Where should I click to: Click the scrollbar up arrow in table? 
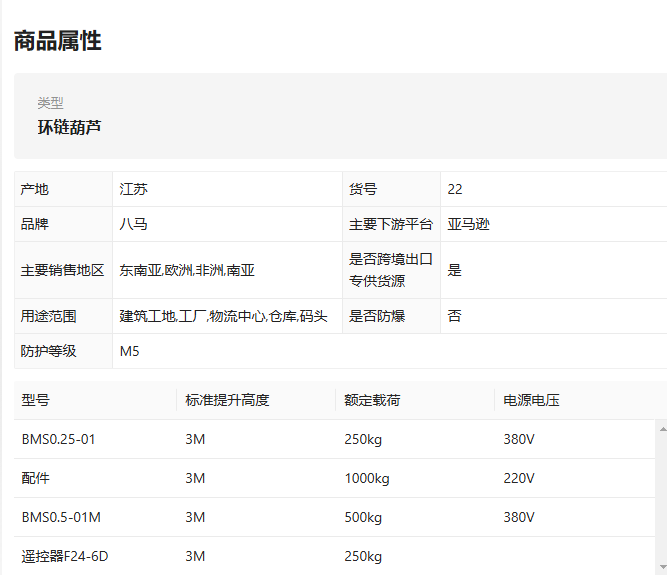pyautogui.click(x=662, y=429)
